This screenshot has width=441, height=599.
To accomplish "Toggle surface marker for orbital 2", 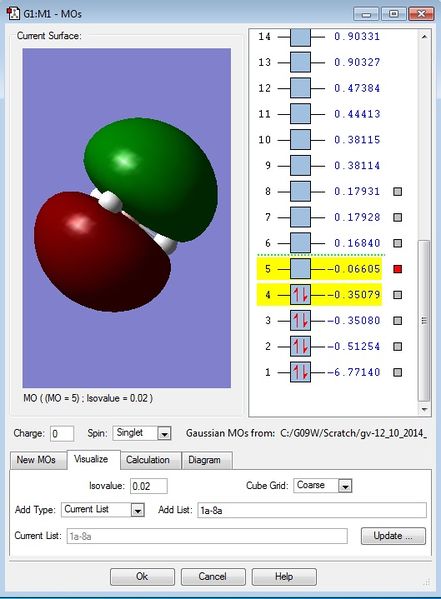I will (398, 346).
